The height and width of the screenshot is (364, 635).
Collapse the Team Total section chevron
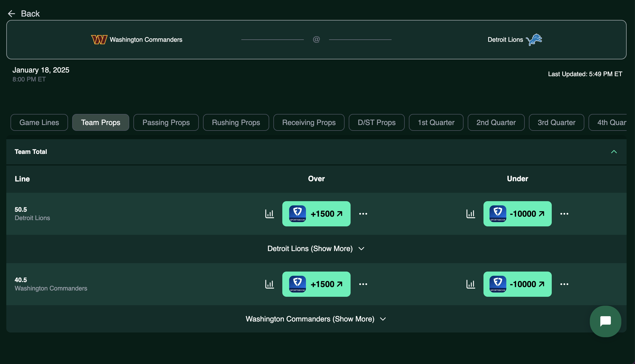614,152
